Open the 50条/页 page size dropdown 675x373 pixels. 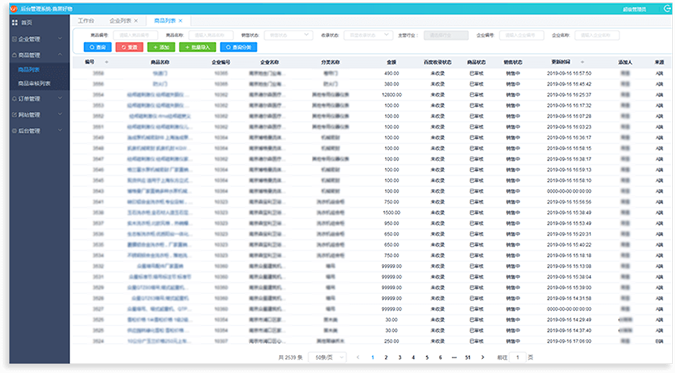pyautogui.click(x=328, y=357)
